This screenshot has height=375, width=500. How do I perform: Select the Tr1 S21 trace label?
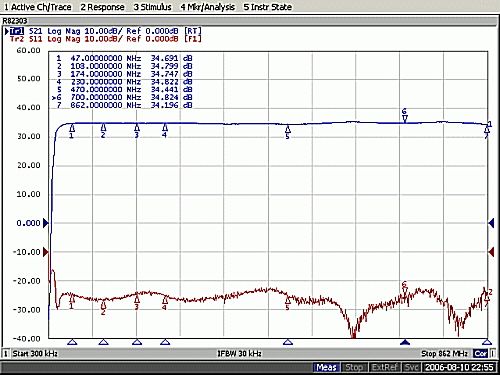click(x=26, y=31)
